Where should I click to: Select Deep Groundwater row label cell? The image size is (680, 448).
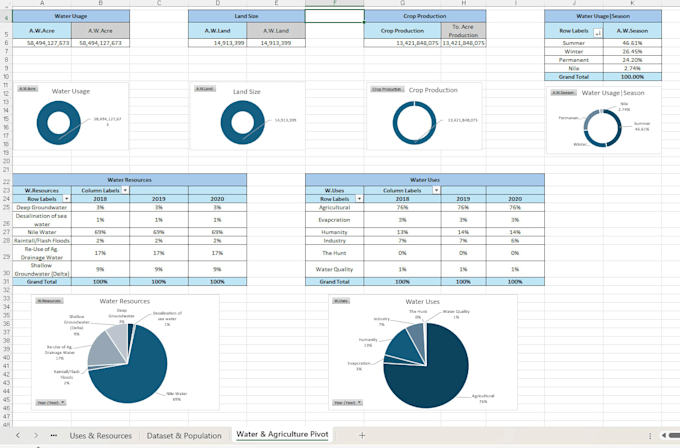tap(42, 207)
